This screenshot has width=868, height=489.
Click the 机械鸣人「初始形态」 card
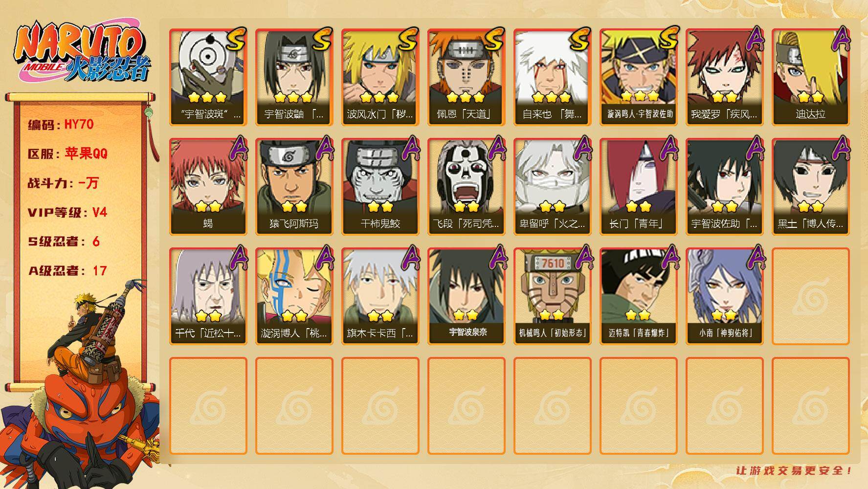[x=552, y=296]
